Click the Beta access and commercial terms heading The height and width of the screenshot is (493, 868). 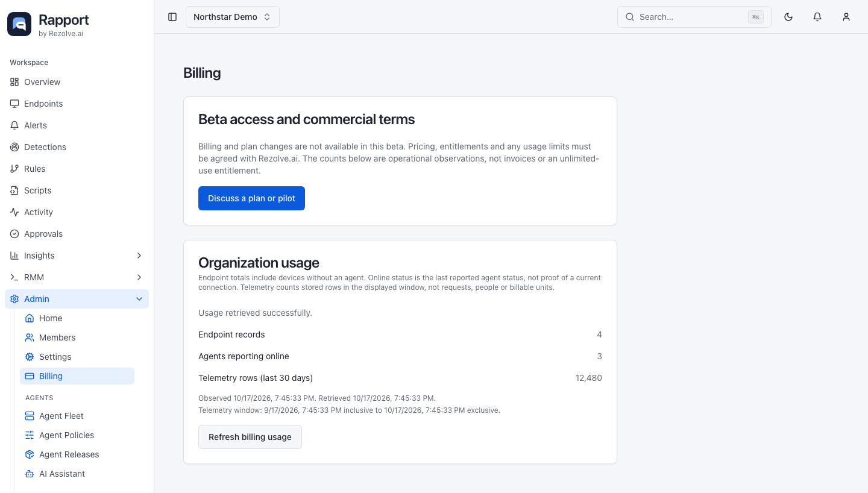point(306,119)
